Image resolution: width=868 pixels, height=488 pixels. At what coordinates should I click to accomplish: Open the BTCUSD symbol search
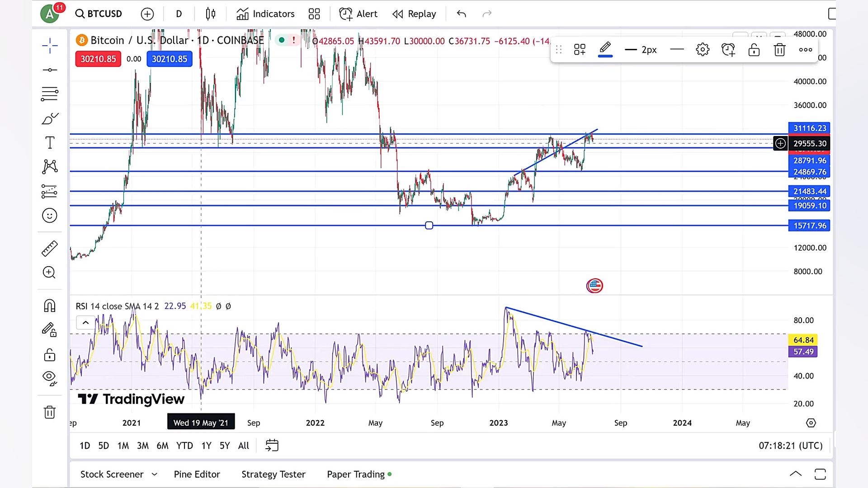click(99, 14)
